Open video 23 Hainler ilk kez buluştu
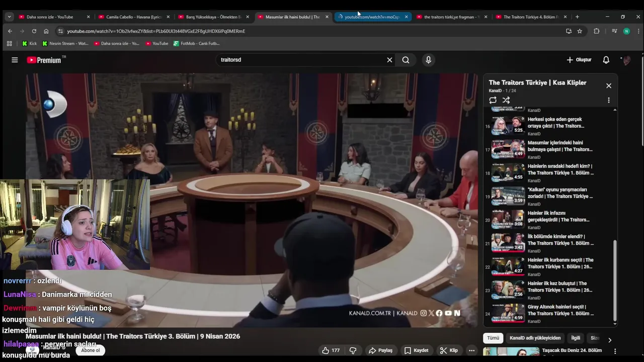 560,287
